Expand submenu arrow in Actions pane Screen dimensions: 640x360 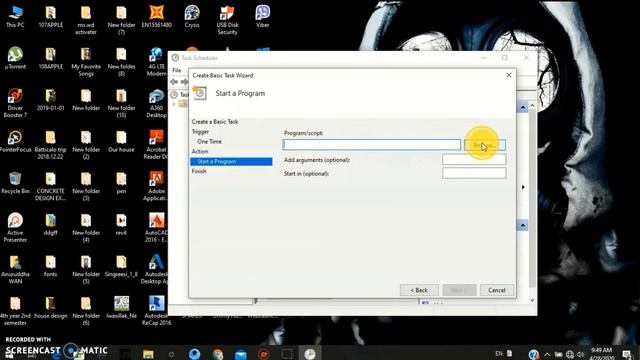523,187
